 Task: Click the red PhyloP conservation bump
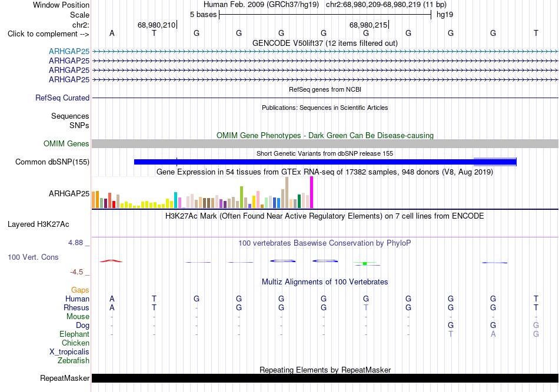pos(111,261)
